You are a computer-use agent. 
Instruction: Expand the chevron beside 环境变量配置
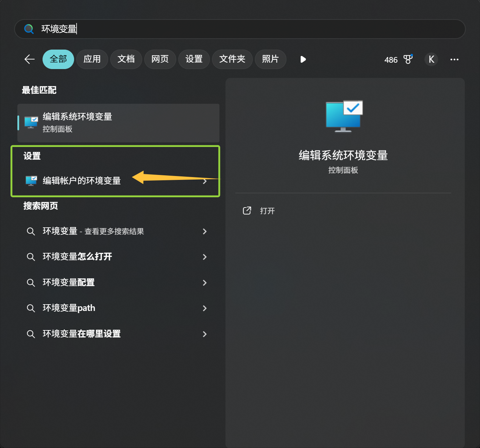coord(205,283)
